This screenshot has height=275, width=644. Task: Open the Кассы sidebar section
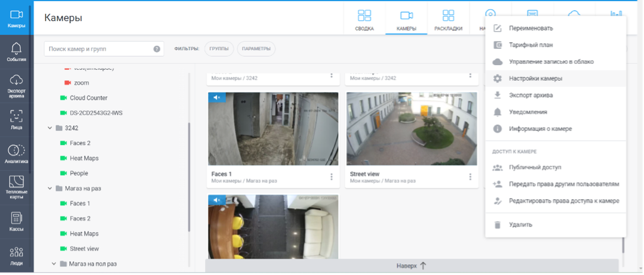click(16, 221)
